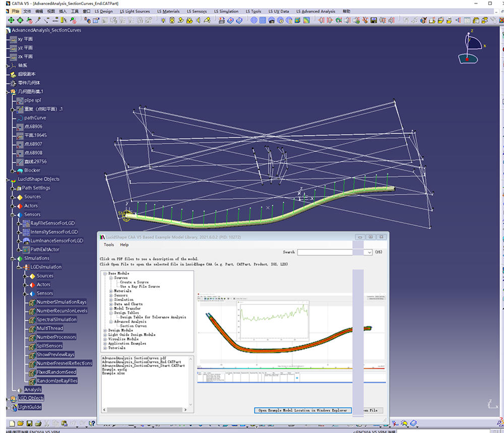The height and width of the screenshot is (433, 504).
Task: Click the horizontal scrollbar of the file list
Action: [x=145, y=410]
